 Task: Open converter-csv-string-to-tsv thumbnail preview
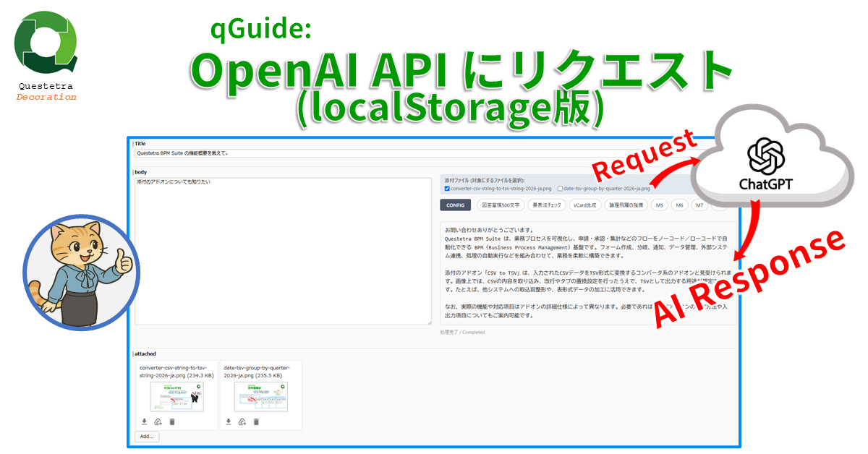[176, 397]
